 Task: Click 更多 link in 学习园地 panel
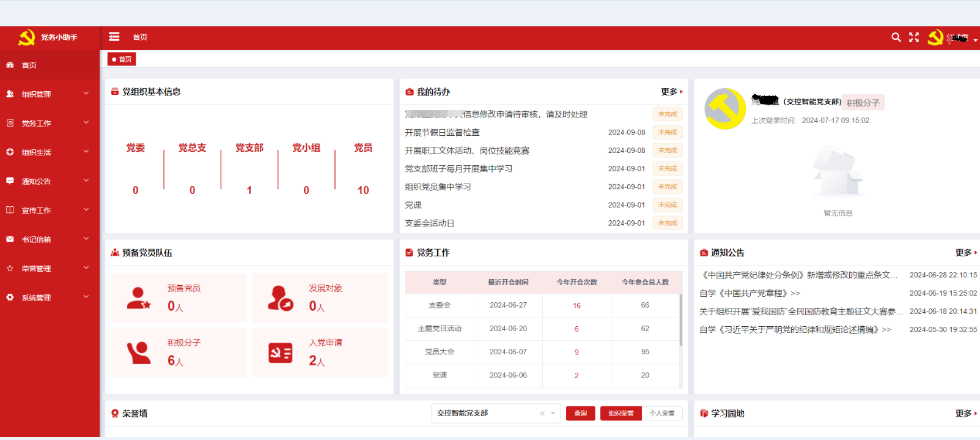click(966, 414)
